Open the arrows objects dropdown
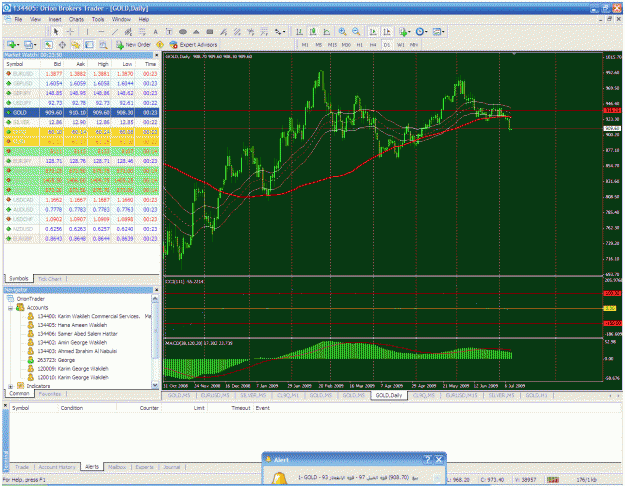The width and height of the screenshot is (625, 486). click(280, 32)
